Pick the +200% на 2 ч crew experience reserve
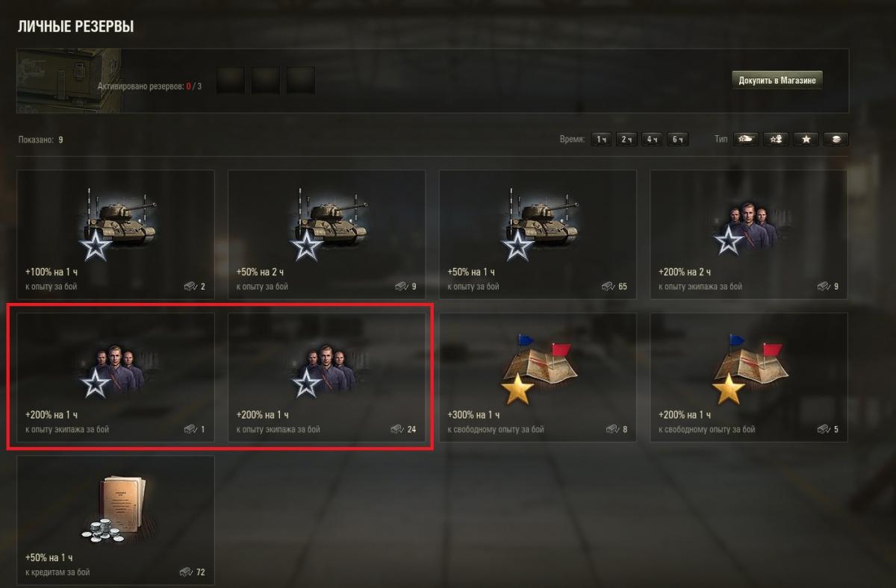The image size is (896, 588). [749, 234]
